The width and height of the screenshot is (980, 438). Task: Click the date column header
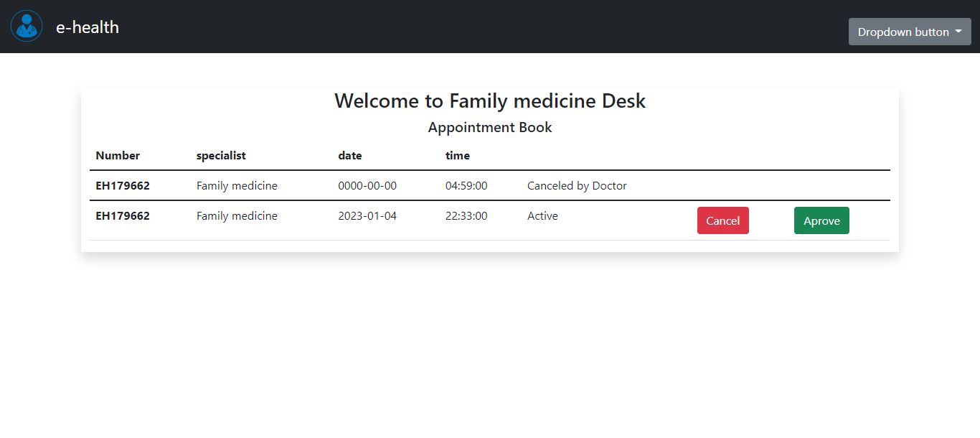tap(350, 155)
